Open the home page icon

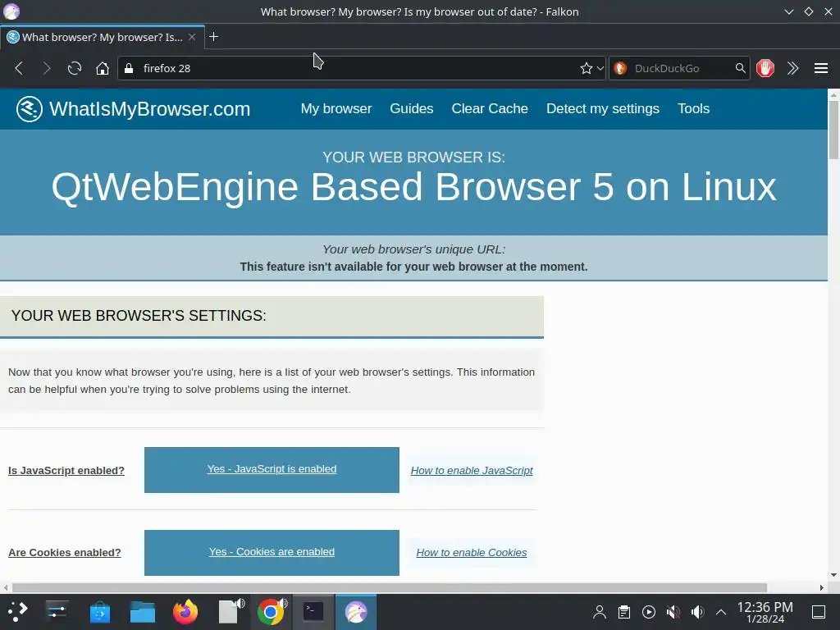pos(103,68)
